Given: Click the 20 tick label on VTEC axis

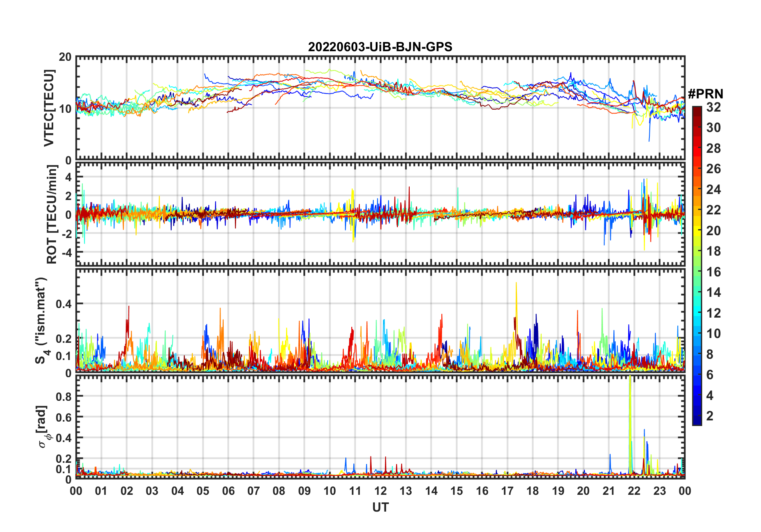Looking at the screenshot, I should [x=65, y=57].
